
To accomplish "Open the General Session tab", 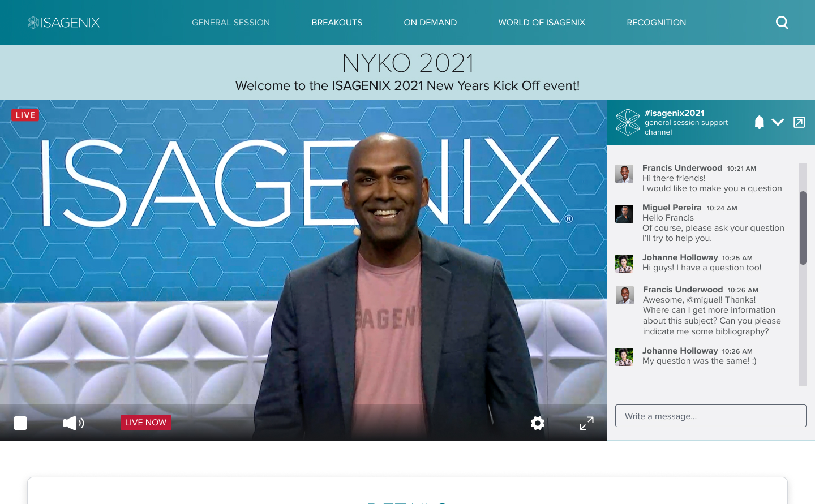I will tap(231, 23).
